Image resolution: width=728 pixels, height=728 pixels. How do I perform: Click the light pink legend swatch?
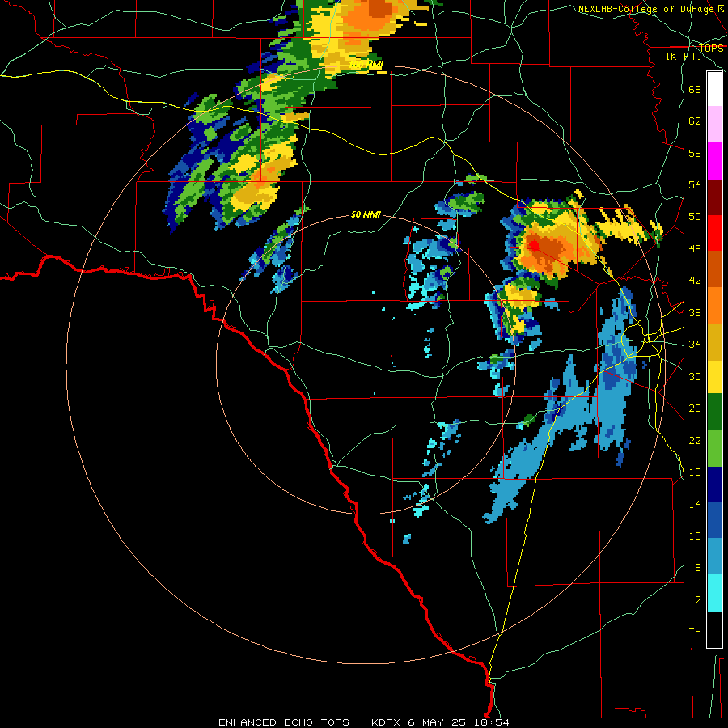714,124
